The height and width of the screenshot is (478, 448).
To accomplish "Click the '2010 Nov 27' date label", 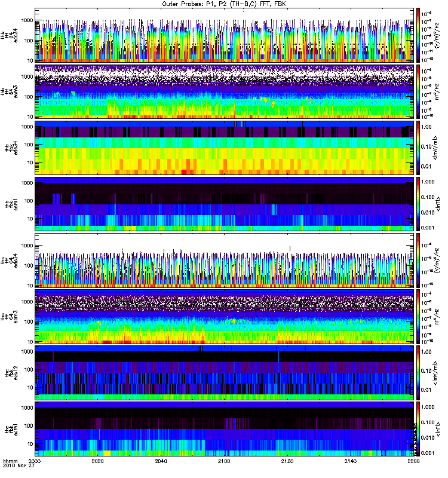I will coord(19,465).
